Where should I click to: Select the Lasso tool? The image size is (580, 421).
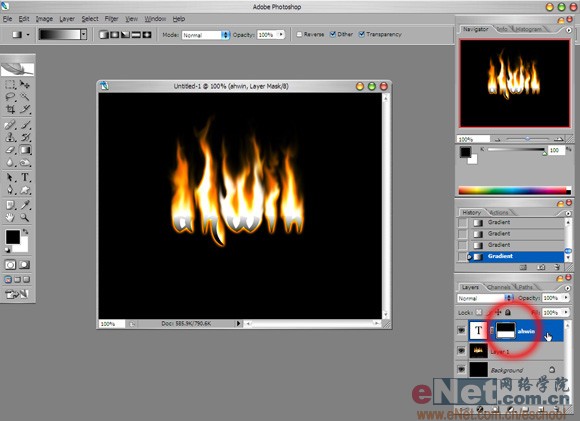(x=10, y=97)
